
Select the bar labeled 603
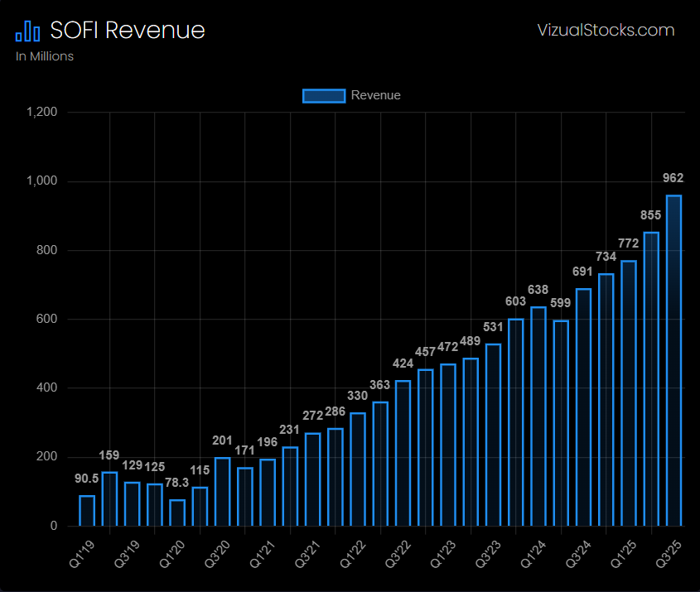point(515,422)
